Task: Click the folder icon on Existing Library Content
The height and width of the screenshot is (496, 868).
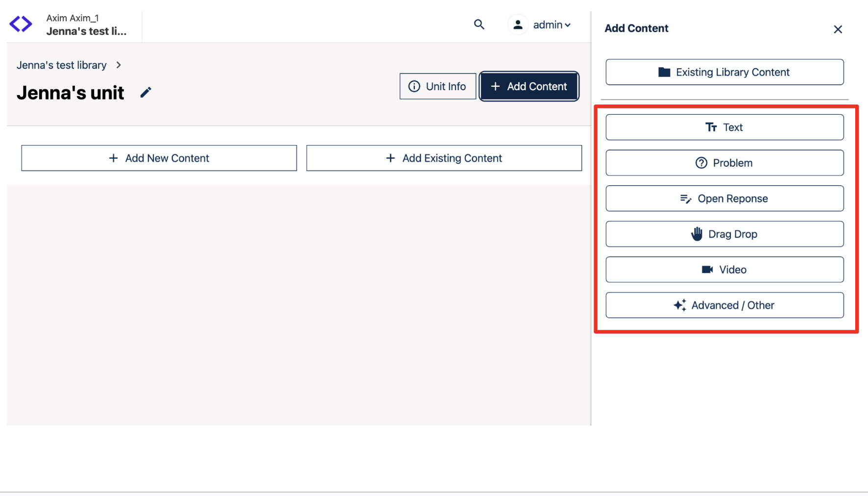Action: (664, 72)
